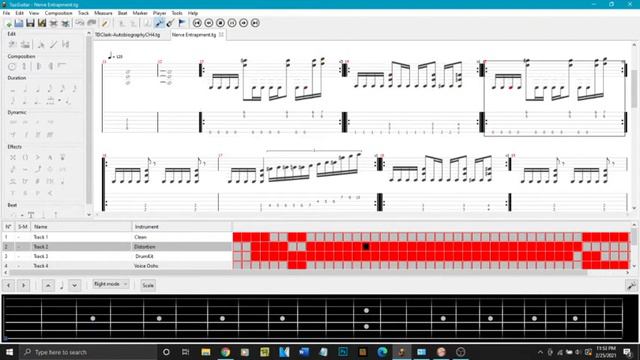
Task: Select Track 1 in track table
Action: 117,237
